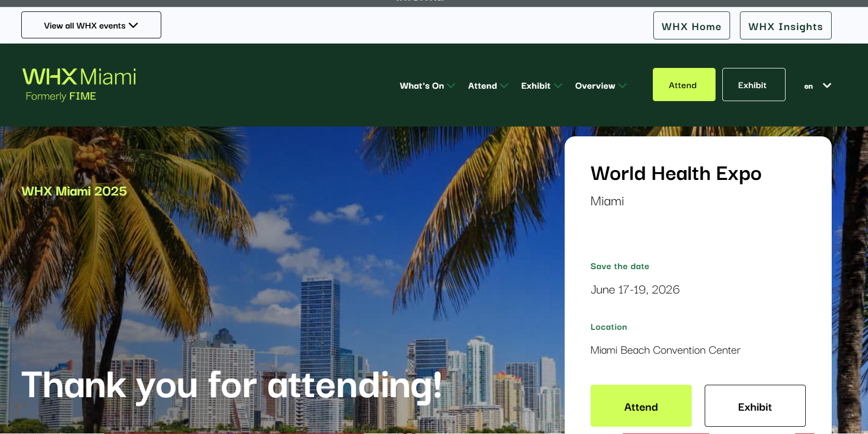Click the chevron next to Overview
The height and width of the screenshot is (434, 868).
pos(622,86)
